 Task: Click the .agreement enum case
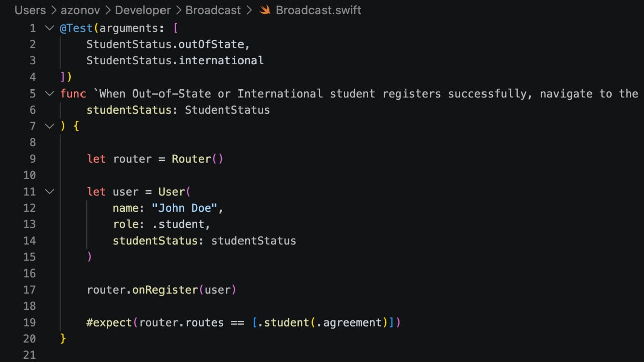click(349, 322)
